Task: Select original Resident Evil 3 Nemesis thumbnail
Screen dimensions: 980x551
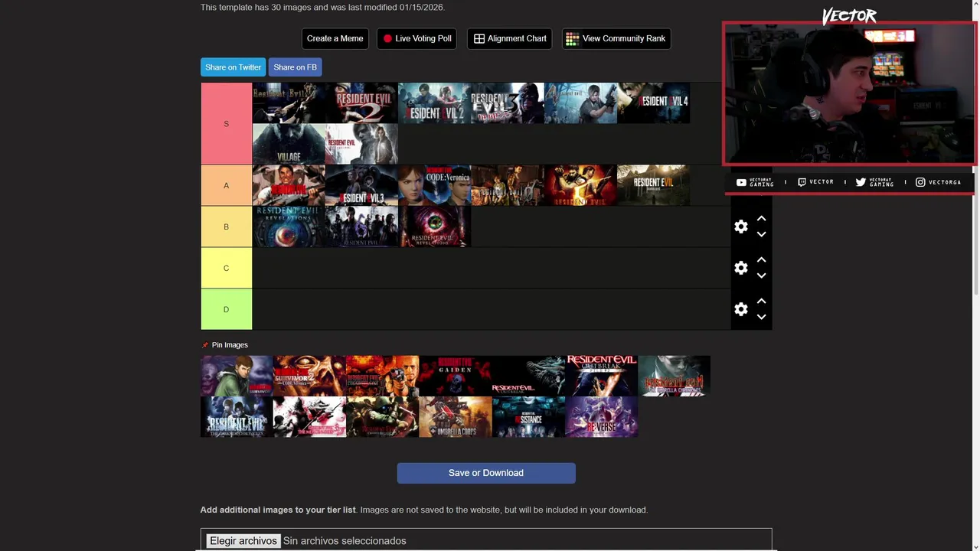Action: [x=507, y=103]
